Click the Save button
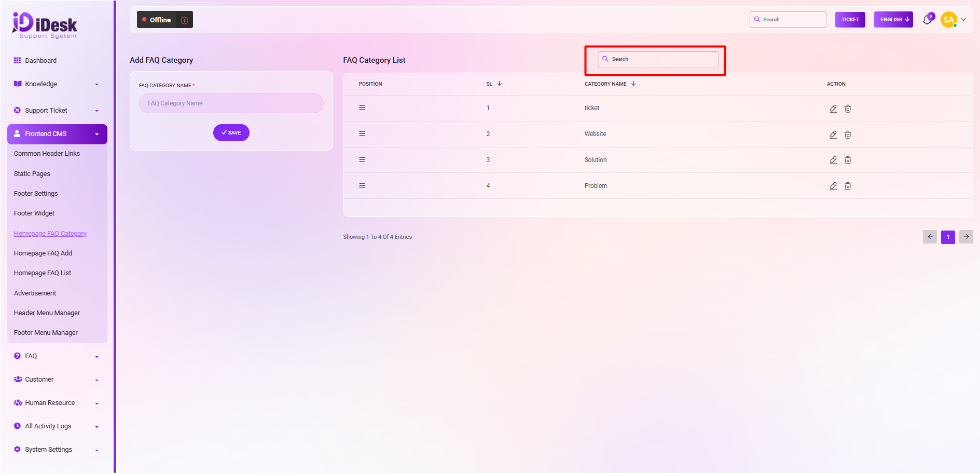Viewport: 980px width, 473px height. [231, 133]
